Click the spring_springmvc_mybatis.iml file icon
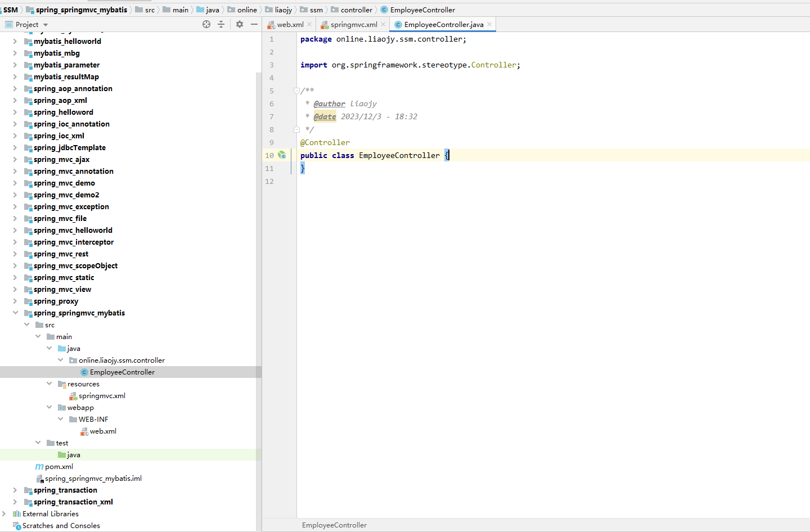This screenshot has height=532, width=810. tap(40, 479)
